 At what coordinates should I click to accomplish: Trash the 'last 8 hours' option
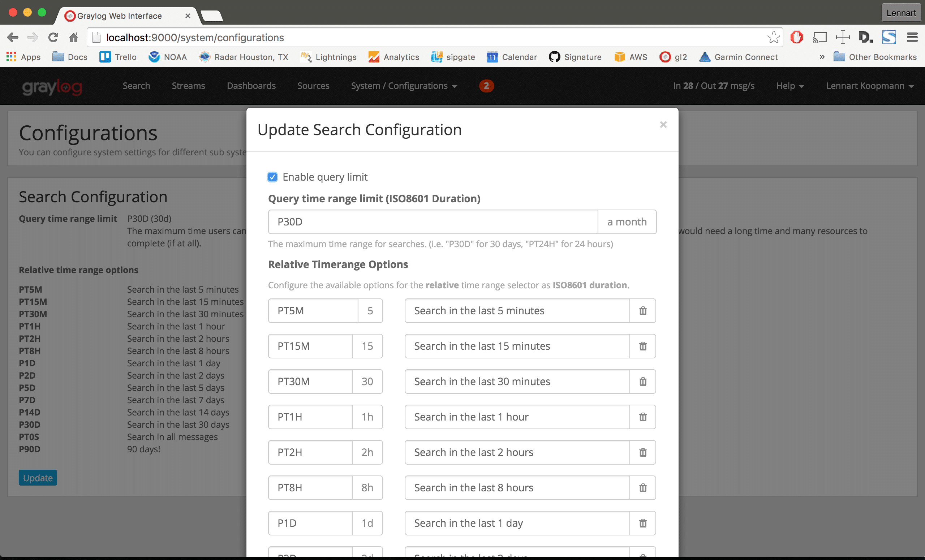[x=643, y=487]
